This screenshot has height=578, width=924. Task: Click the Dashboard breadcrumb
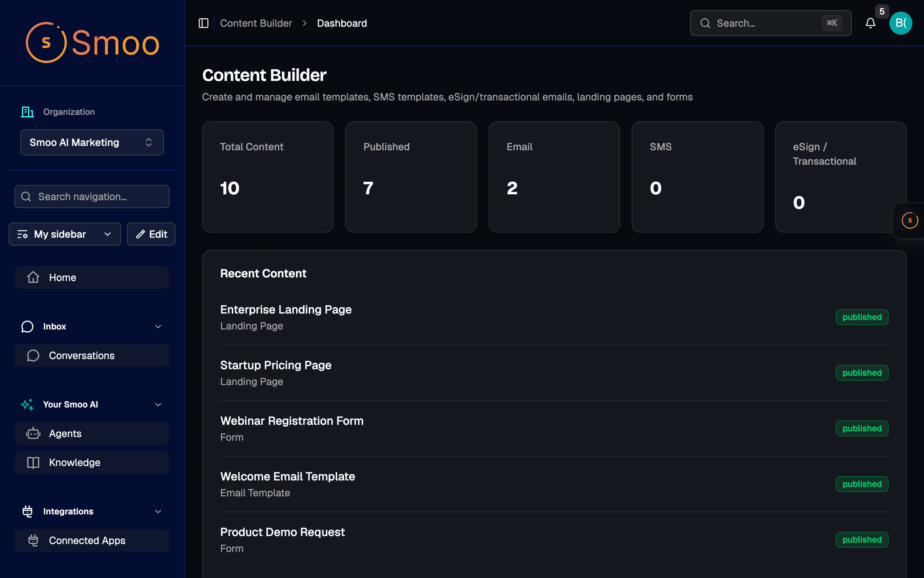tap(342, 23)
